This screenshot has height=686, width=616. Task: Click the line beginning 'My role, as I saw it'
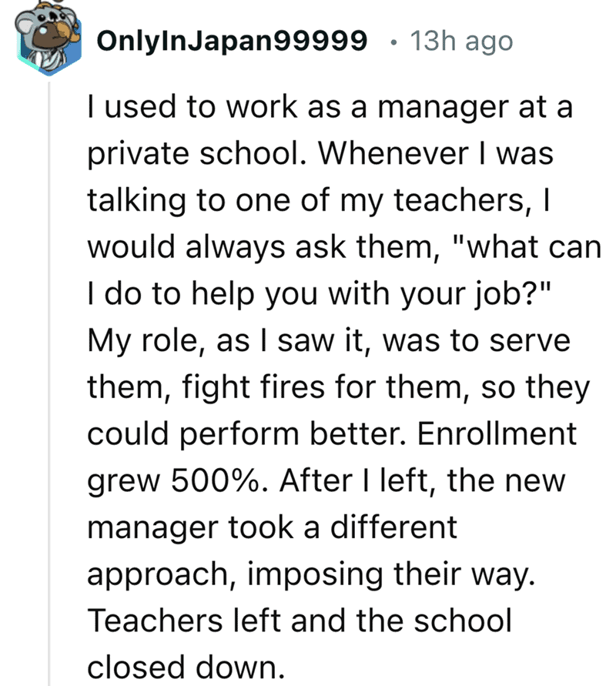tap(329, 340)
